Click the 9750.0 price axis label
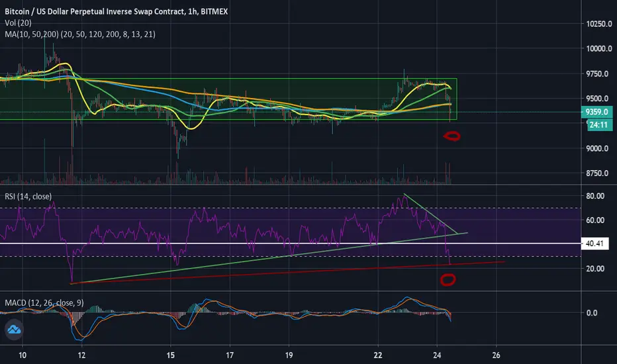617x364 pixels. 597,74
